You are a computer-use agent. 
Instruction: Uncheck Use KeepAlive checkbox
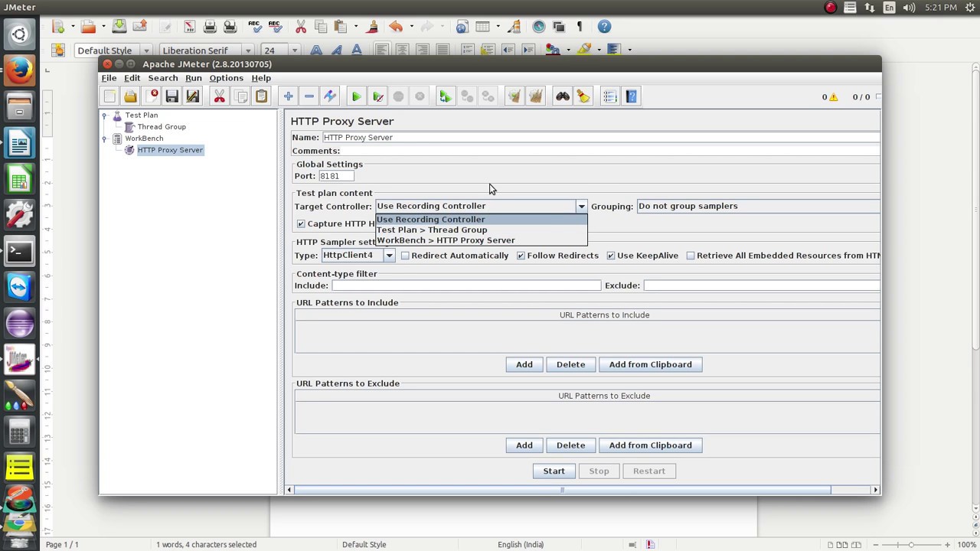pos(611,256)
